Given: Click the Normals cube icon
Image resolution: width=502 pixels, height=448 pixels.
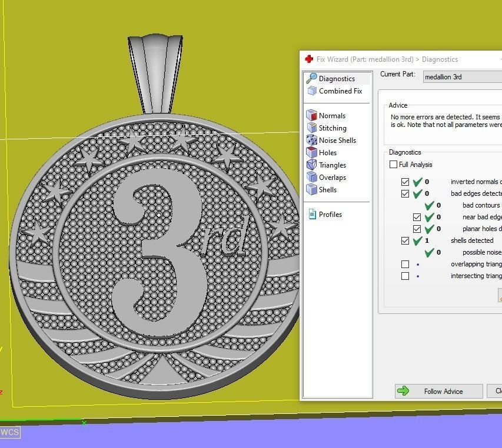Looking at the screenshot, I should point(311,115).
